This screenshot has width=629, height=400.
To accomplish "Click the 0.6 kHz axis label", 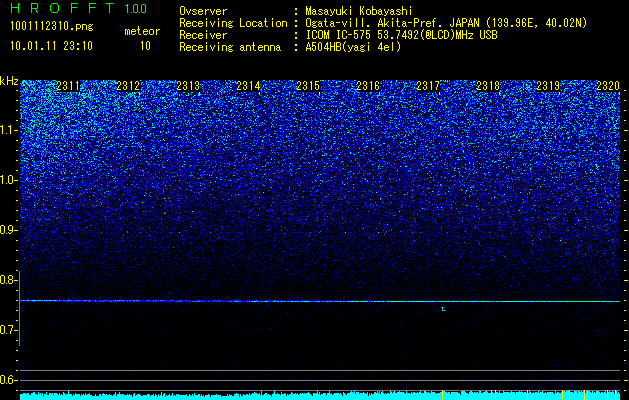I will coord(8,380).
